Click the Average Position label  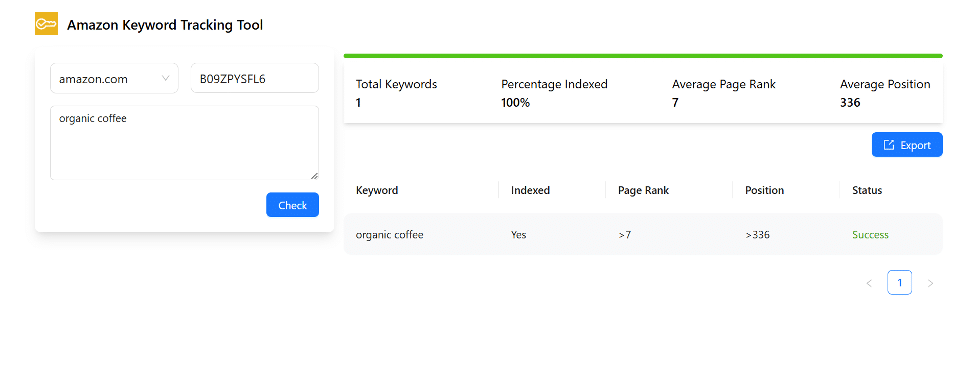(x=885, y=84)
